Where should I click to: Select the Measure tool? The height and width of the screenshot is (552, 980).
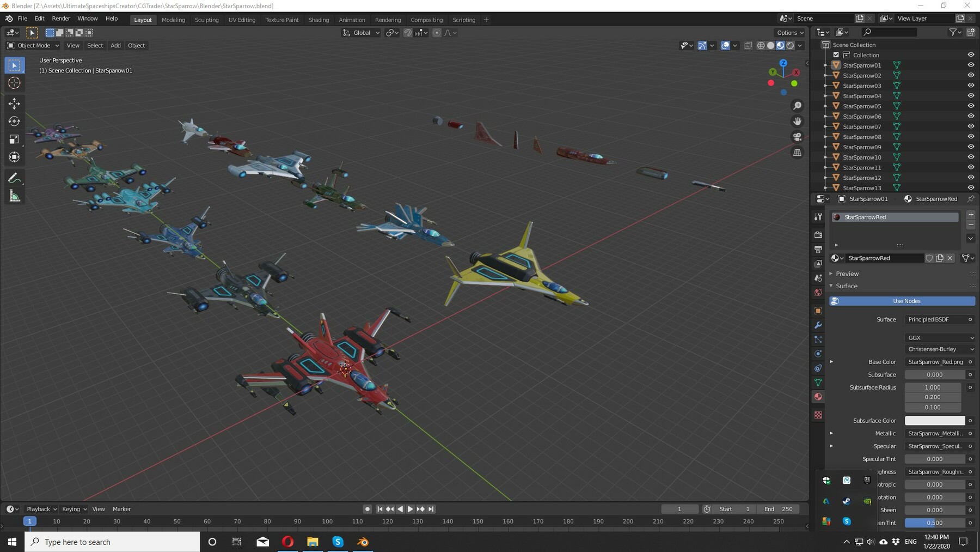click(14, 196)
